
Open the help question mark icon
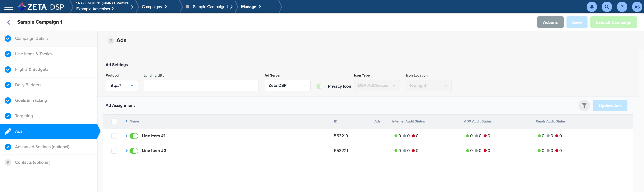(622, 7)
